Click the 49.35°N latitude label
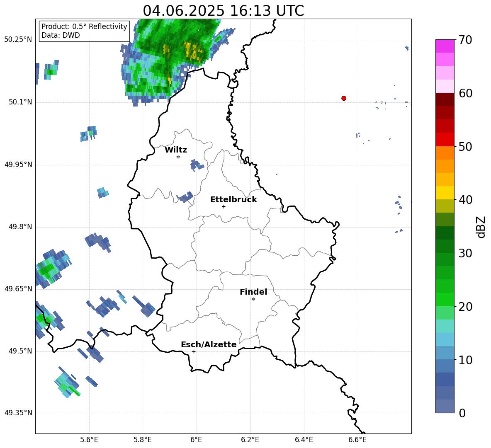 tap(18, 413)
